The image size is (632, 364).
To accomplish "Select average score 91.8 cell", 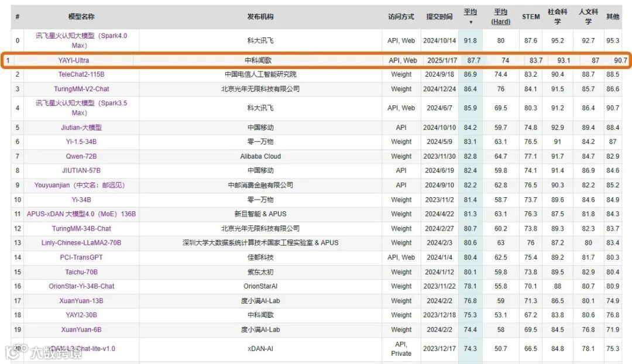I will 470,40.
